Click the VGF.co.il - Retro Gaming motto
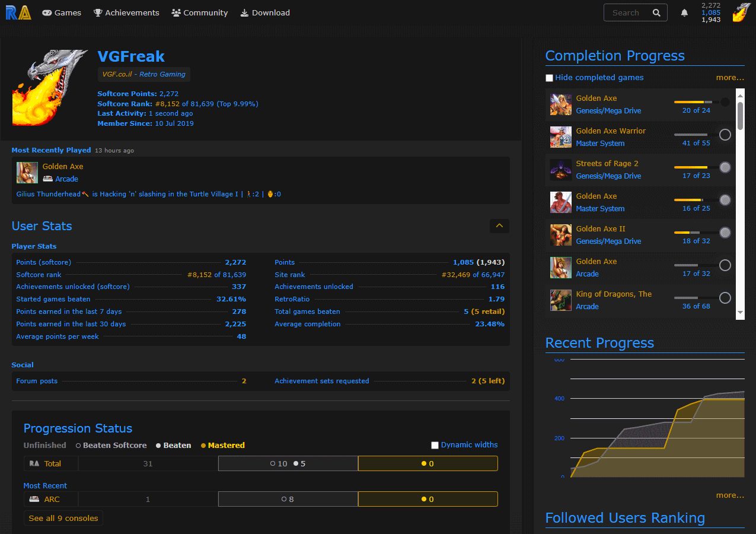Viewport: 756px width, 534px height. (x=144, y=74)
